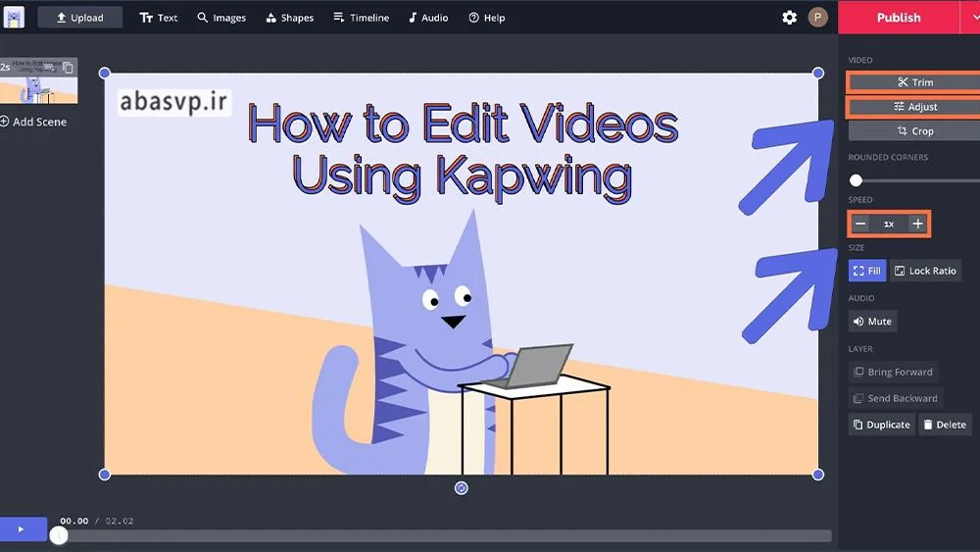
Task: Click the 1x speed value
Action: click(889, 224)
